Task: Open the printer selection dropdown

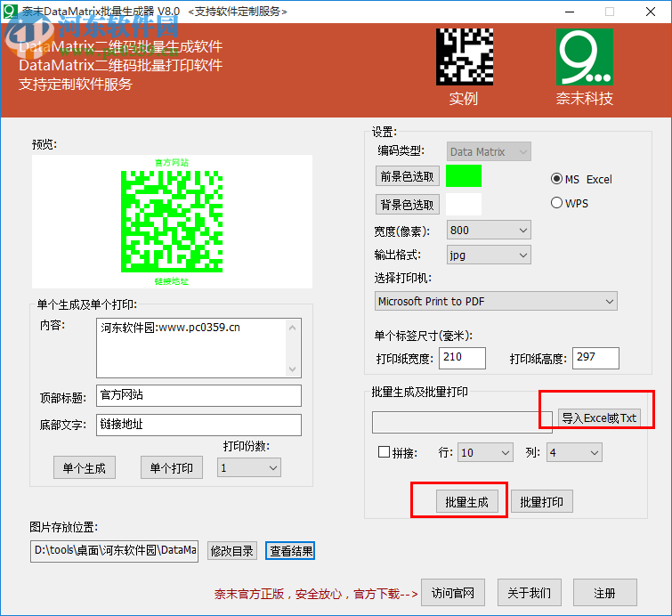Action: (496, 301)
